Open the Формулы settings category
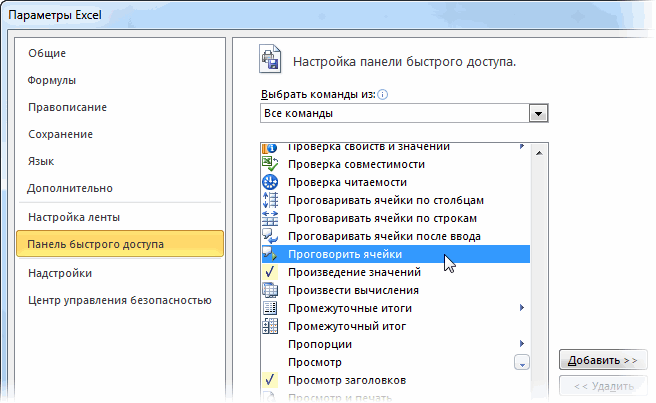Screen dimensions: 656x403 click(51, 80)
